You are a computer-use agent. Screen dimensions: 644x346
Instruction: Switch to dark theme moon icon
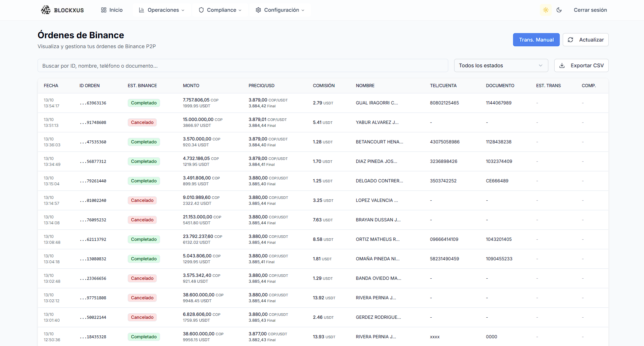(x=559, y=10)
